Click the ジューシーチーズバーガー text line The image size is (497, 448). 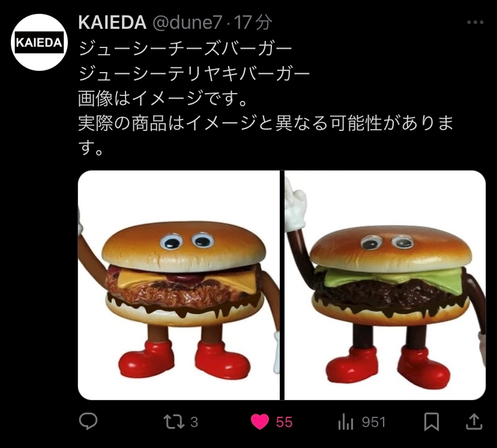(185, 49)
